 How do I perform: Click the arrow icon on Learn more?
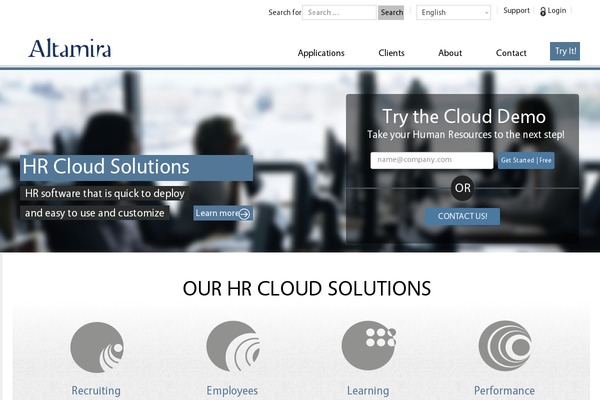[244, 214]
